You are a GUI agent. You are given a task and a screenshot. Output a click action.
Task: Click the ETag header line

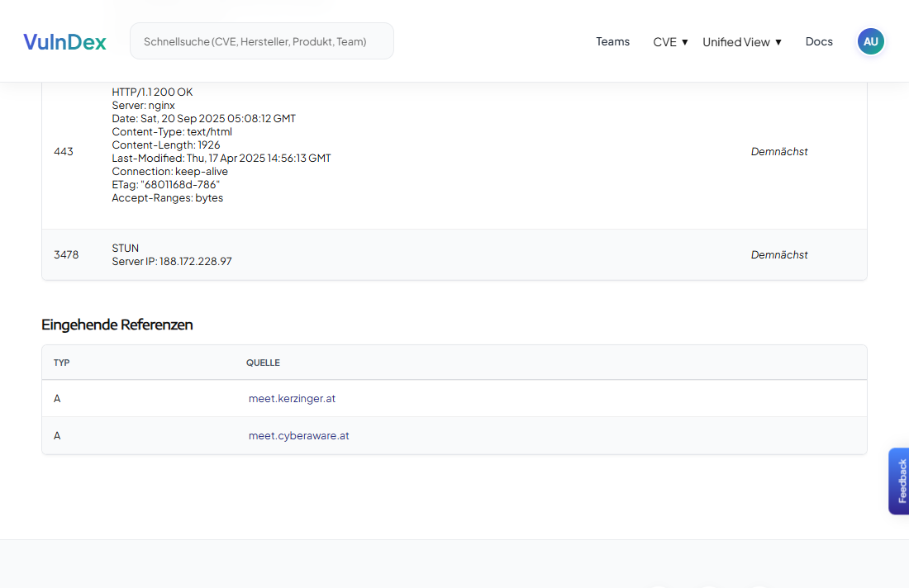pyautogui.click(x=165, y=184)
